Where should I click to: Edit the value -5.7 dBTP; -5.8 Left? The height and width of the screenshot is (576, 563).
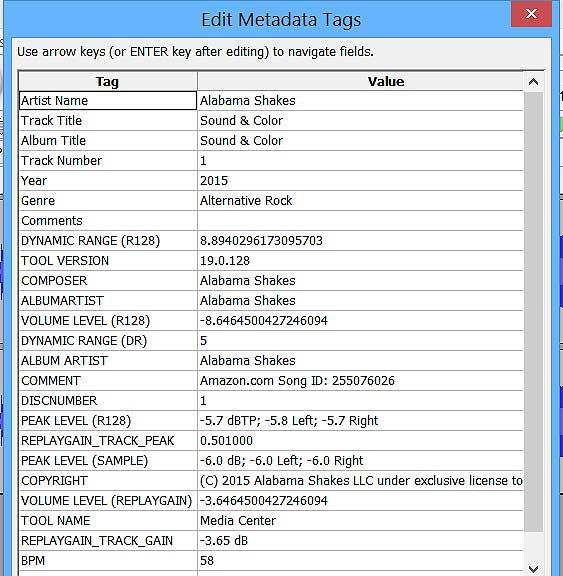[x=361, y=421]
